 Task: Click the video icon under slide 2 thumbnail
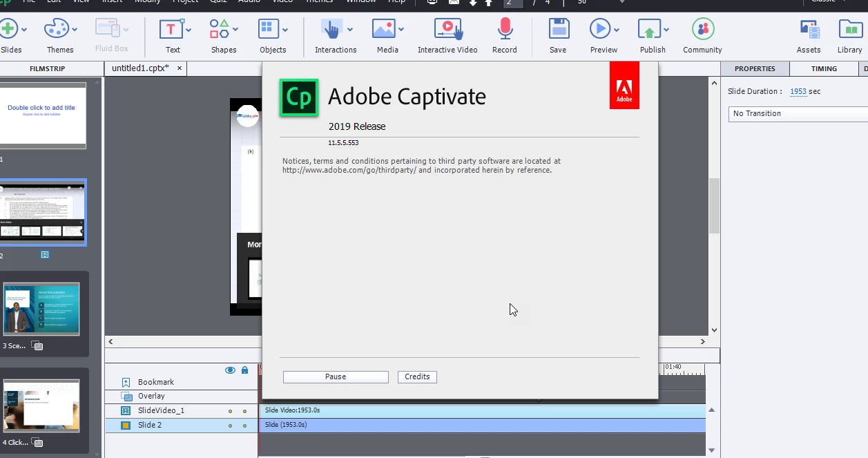[45, 255]
